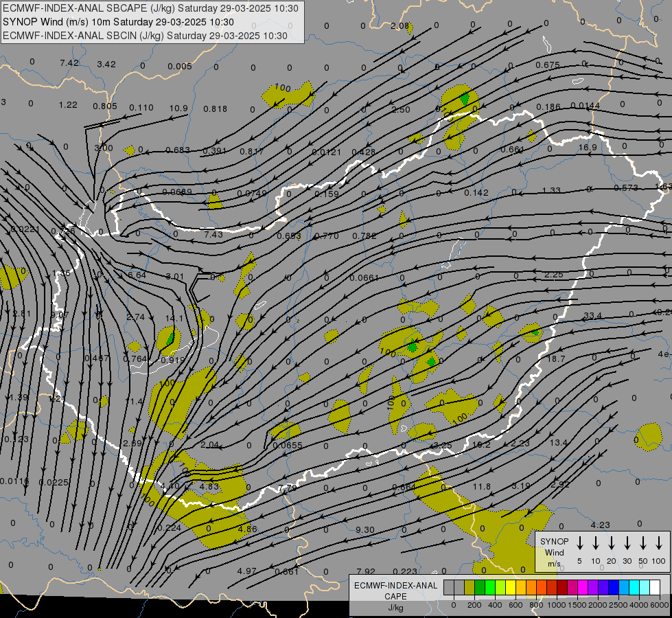Click the 0.919 value on the map

point(173,360)
